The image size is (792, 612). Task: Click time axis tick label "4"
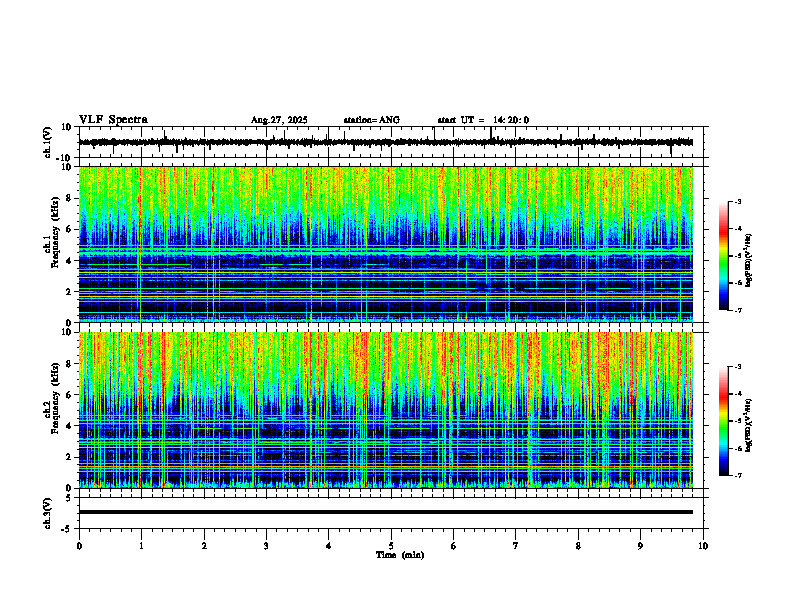(329, 546)
